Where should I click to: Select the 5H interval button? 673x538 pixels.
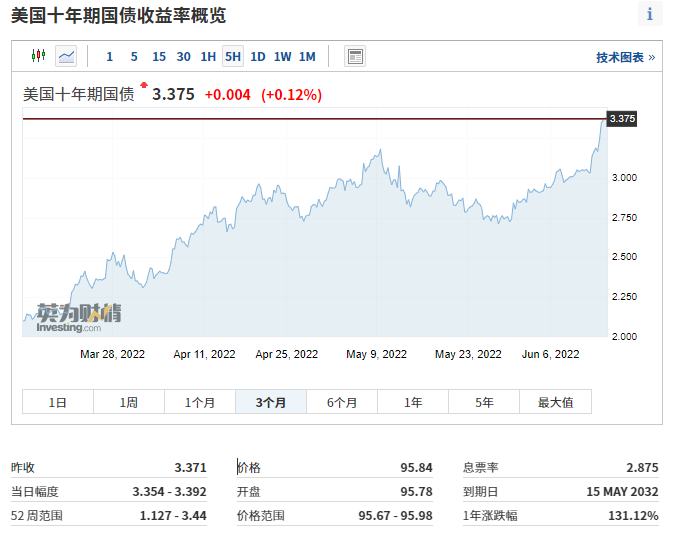tap(233, 57)
